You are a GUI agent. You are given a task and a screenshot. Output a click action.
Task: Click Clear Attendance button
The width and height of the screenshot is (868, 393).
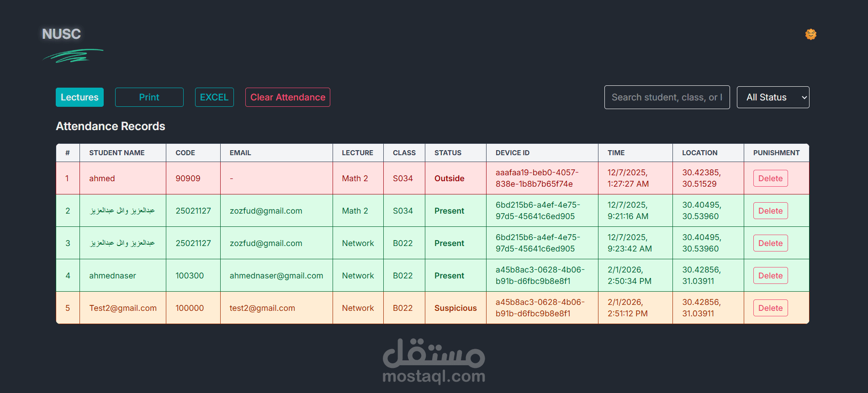[288, 97]
